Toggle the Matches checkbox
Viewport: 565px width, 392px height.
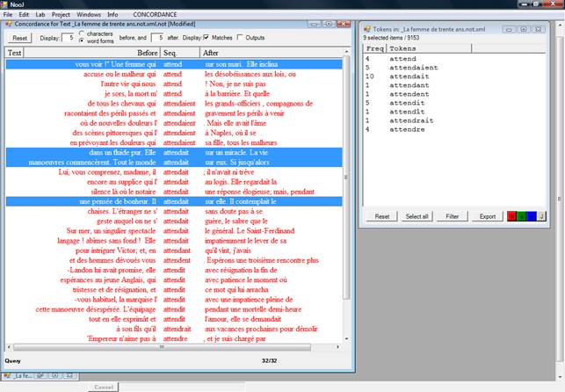pos(206,38)
